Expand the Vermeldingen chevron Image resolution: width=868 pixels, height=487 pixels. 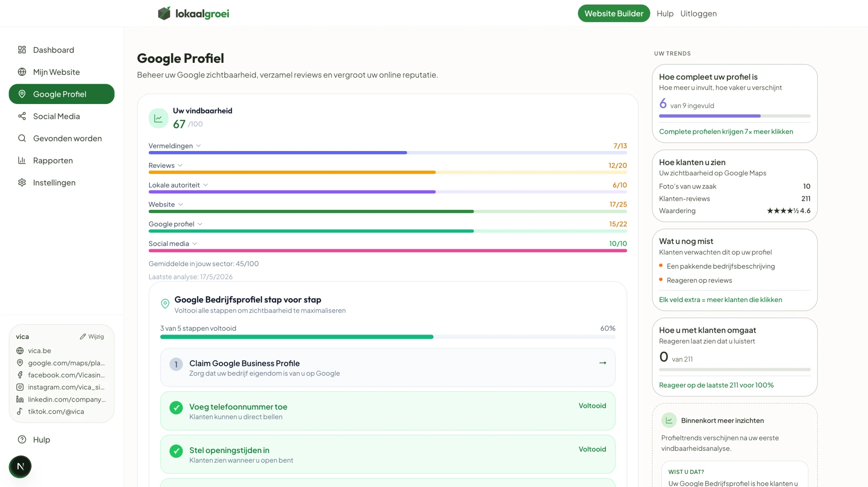[198, 146]
